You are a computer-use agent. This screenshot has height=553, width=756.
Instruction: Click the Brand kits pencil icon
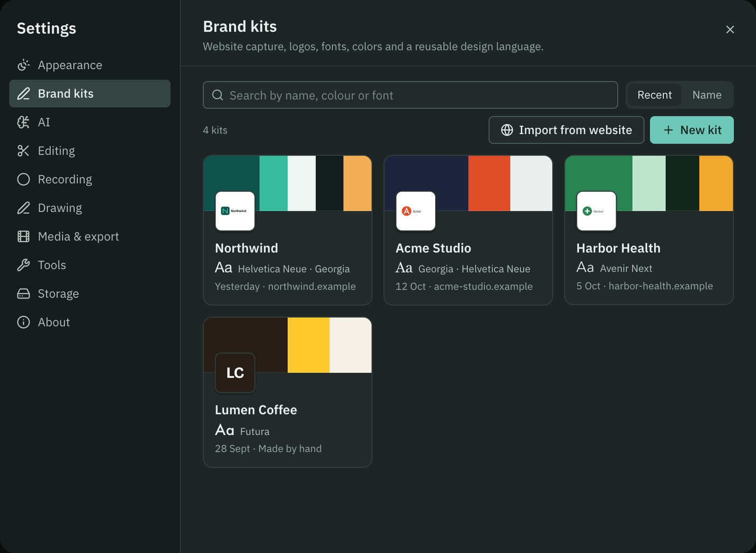(23, 94)
